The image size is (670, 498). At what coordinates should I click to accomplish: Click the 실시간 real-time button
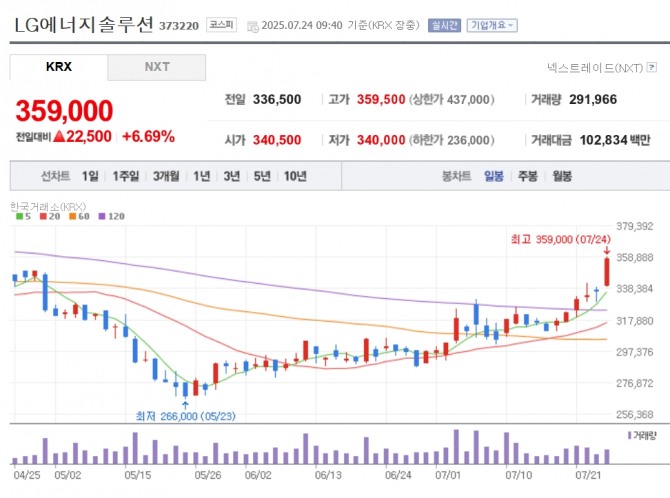click(x=444, y=25)
